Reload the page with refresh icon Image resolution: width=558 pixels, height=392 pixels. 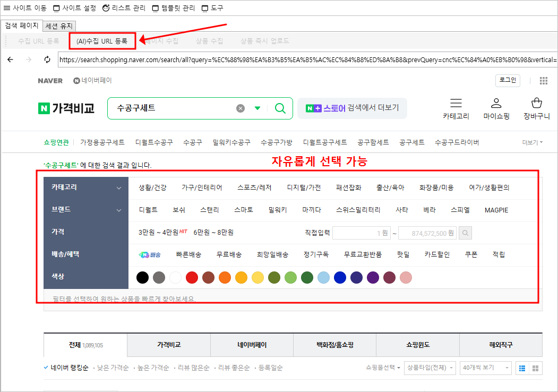(x=47, y=59)
